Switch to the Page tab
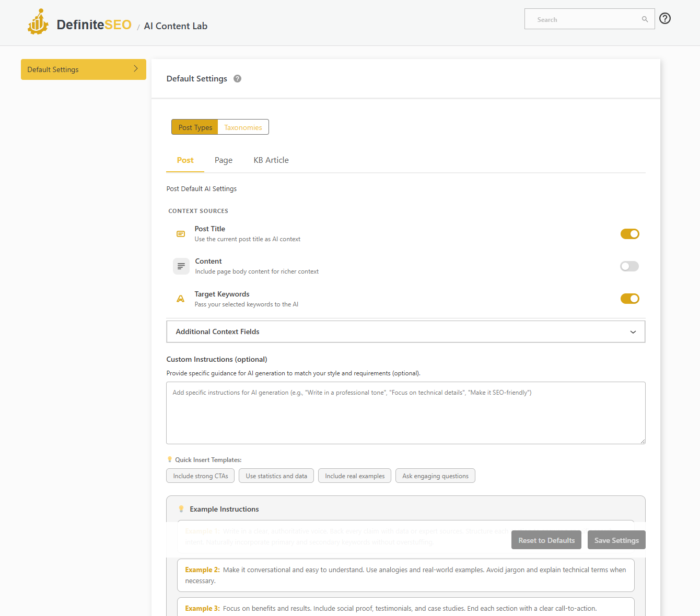This screenshot has height=616, width=700. pos(224,160)
